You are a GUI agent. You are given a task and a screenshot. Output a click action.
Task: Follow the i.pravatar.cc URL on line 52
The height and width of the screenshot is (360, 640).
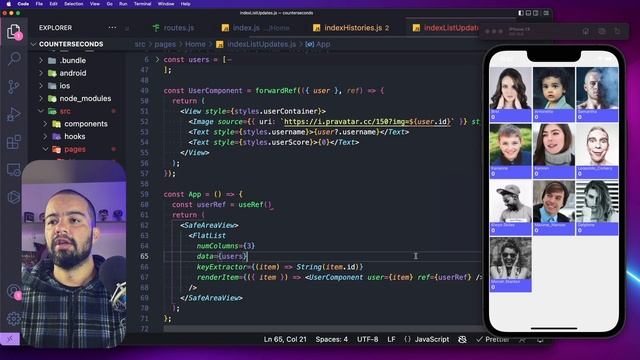367,122
